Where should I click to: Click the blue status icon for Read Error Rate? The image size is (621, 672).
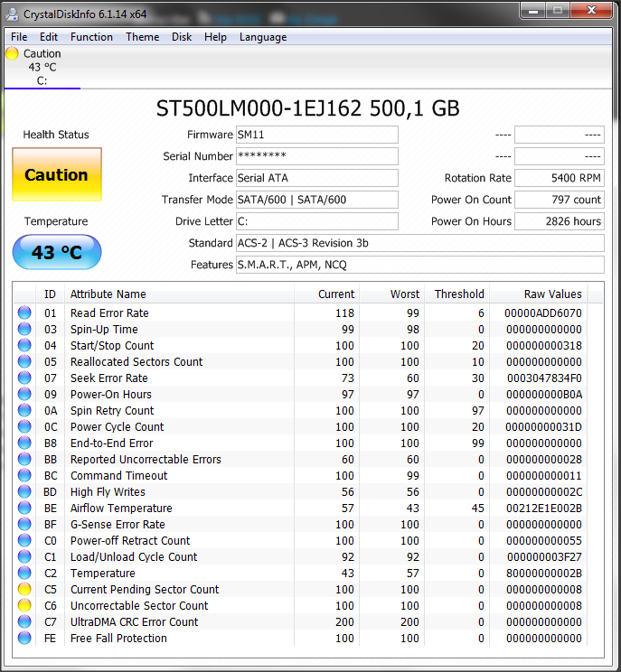pos(24,313)
